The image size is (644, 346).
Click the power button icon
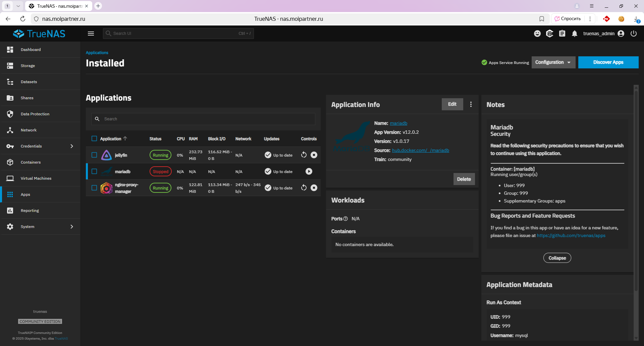coord(633,34)
